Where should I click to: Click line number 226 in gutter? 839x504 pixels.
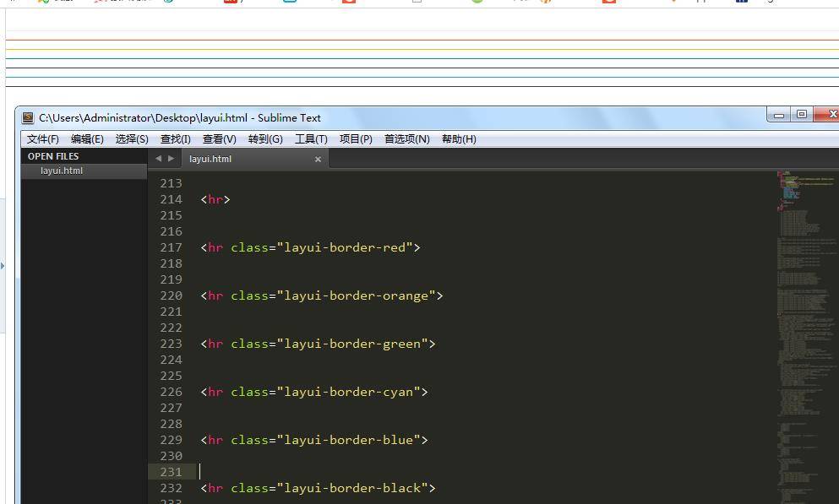pyautogui.click(x=172, y=392)
